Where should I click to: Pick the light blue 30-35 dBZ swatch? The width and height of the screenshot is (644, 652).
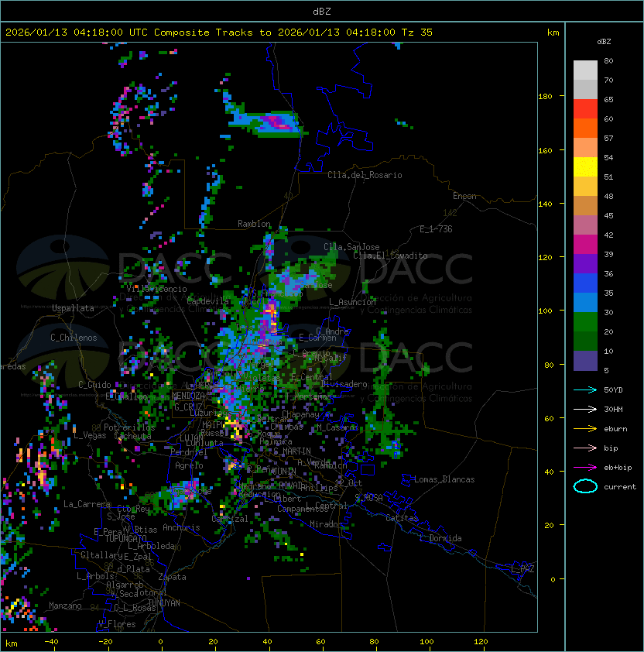pyautogui.click(x=585, y=303)
